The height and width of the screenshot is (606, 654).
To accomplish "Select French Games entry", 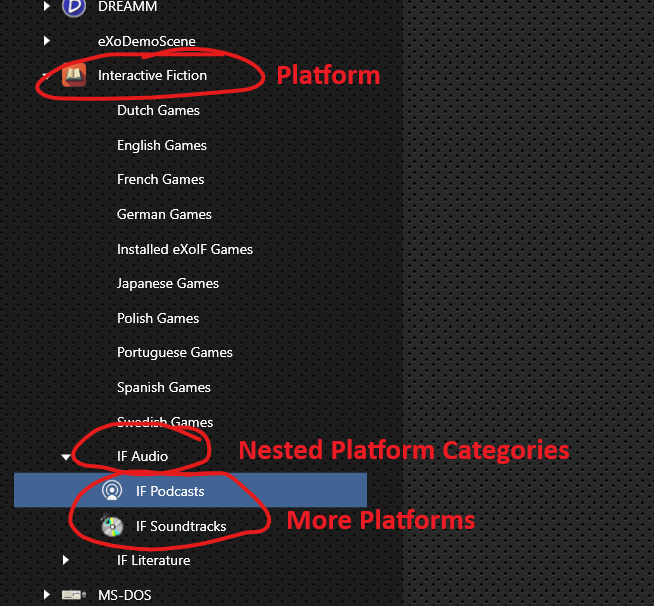I will [160, 179].
